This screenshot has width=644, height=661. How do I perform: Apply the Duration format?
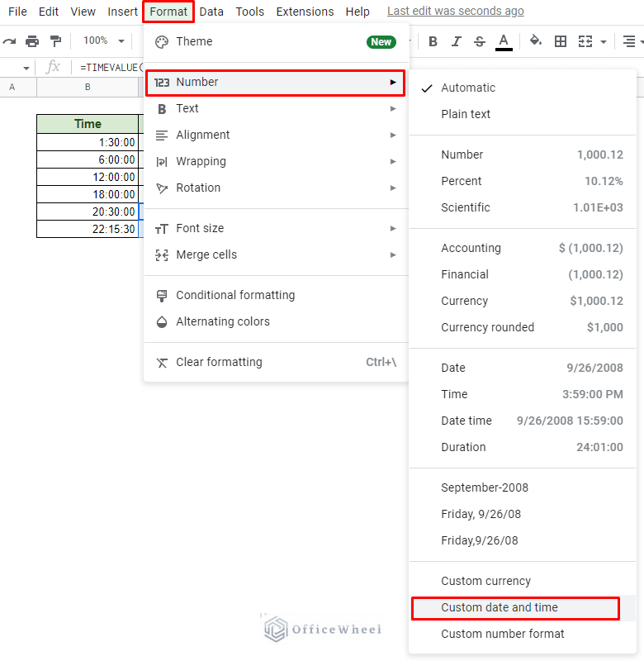(523, 447)
